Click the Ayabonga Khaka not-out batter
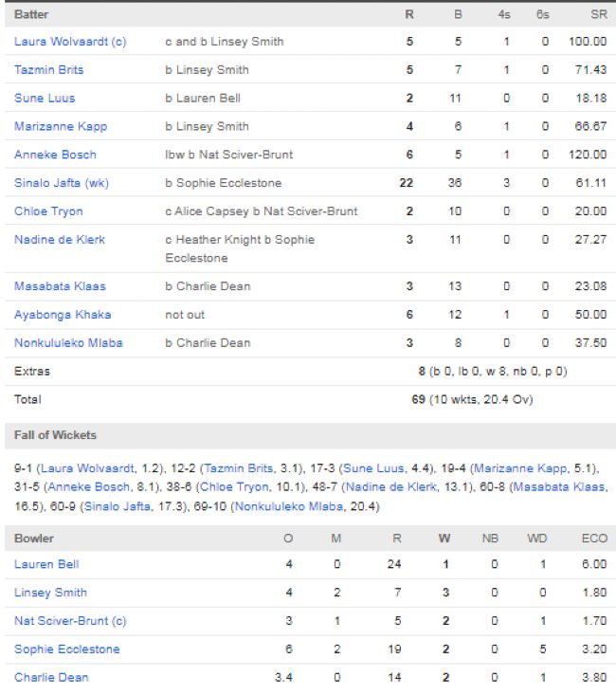Image resolution: width=616 pixels, height=695 pixels. click(62, 315)
